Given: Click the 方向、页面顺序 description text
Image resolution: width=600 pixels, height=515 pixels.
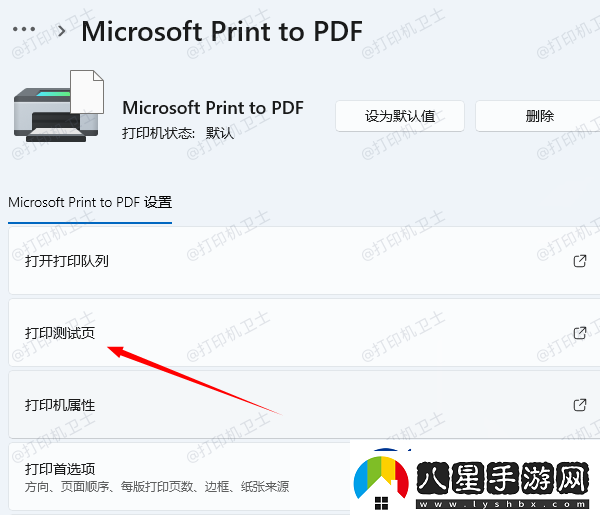Looking at the screenshot, I should (157, 487).
